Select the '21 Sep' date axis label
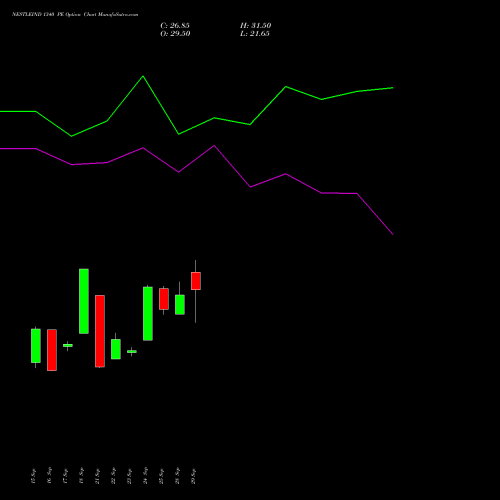Viewport: 500px width, 500px height. [97, 476]
